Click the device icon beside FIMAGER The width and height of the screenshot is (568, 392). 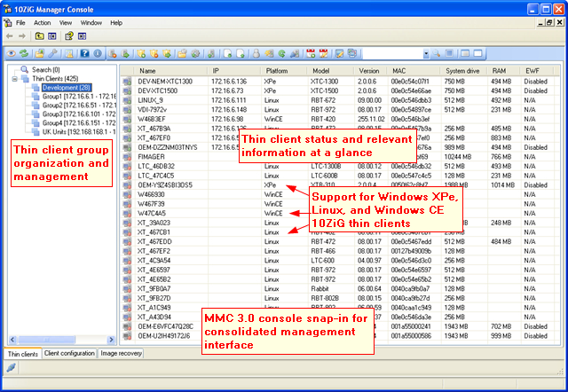coord(127,157)
